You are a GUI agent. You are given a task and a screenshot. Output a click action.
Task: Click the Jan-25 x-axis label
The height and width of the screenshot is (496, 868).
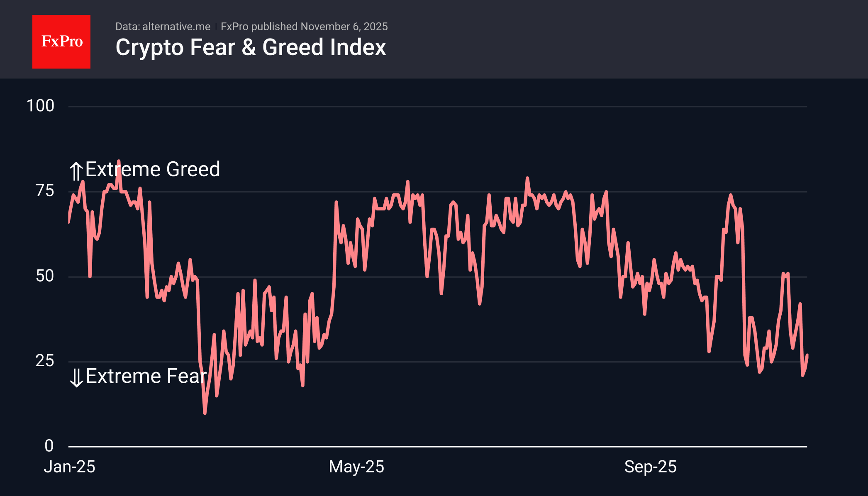click(x=70, y=467)
